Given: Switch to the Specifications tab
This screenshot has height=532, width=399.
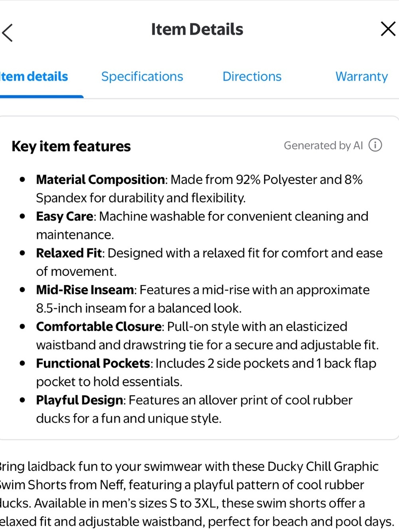Looking at the screenshot, I should 142,76.
